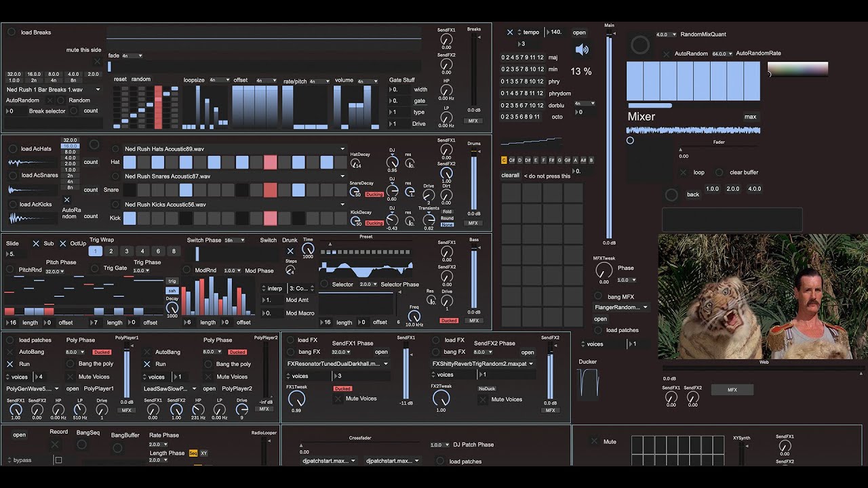
Task: Click the first Hat step sequencer cell
Action: click(x=129, y=162)
